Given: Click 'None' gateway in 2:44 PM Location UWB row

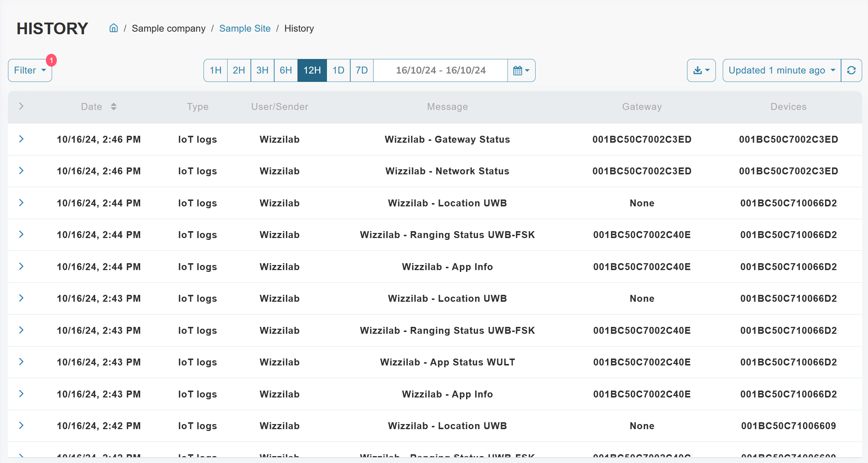Looking at the screenshot, I should (x=642, y=203).
